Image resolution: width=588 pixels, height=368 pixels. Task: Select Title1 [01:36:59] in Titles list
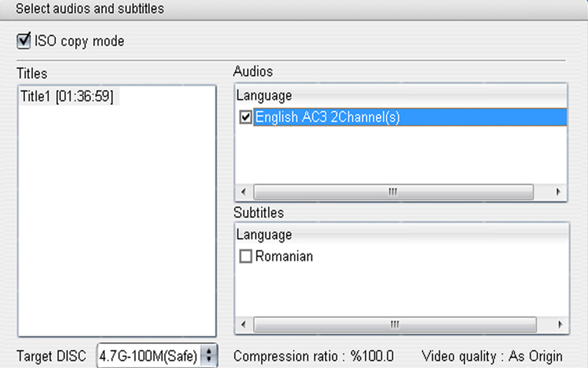[x=68, y=96]
